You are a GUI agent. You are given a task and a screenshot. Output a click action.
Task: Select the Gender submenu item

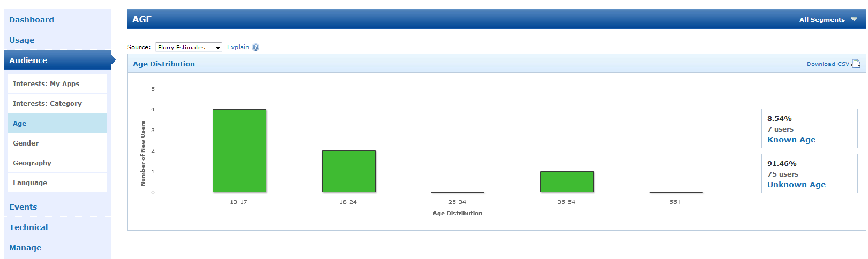(57, 143)
